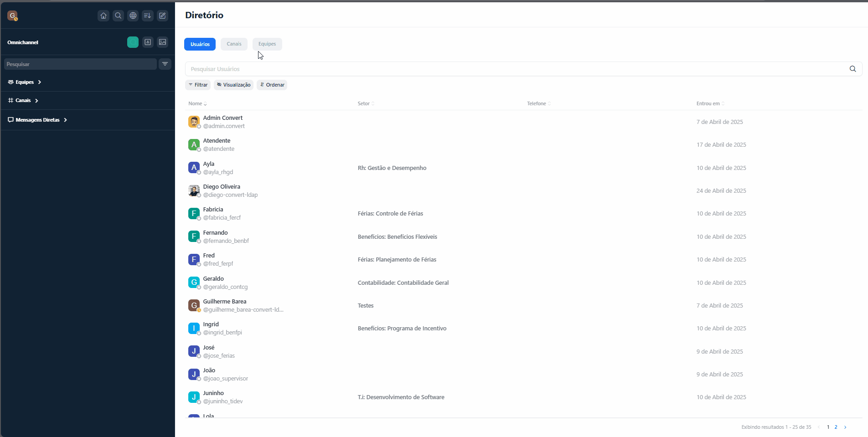
Task: Click 'T.i: Desenvolvimento de Software' cell
Action: (401, 397)
